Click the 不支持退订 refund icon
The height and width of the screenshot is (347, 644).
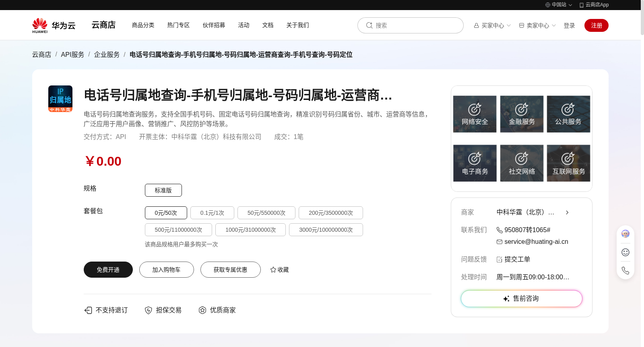[x=88, y=310]
